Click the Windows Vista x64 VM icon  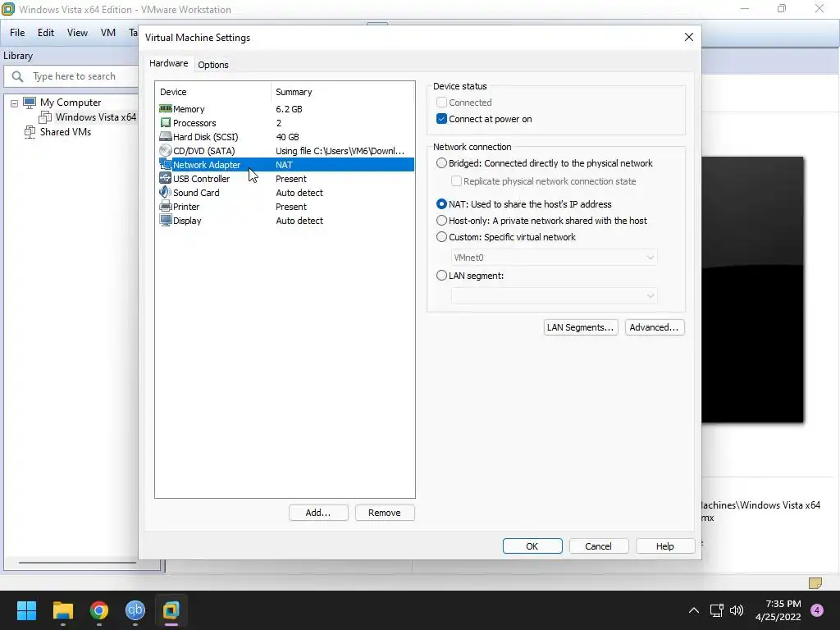(46, 116)
